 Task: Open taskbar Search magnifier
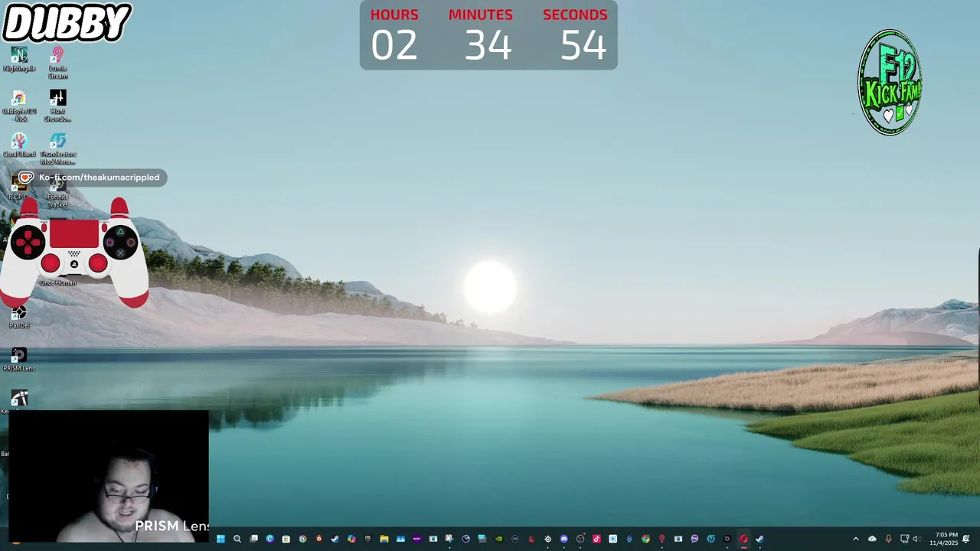coord(237,539)
